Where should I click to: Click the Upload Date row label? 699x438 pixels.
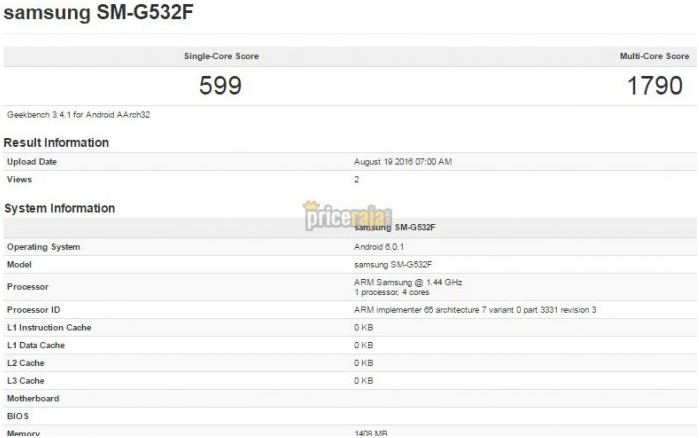[32, 162]
